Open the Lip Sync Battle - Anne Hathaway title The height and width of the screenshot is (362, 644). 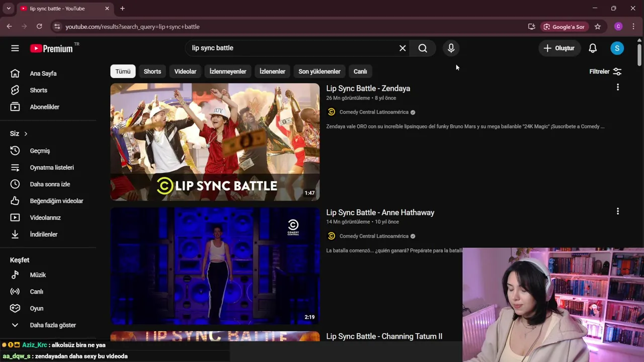click(380, 213)
